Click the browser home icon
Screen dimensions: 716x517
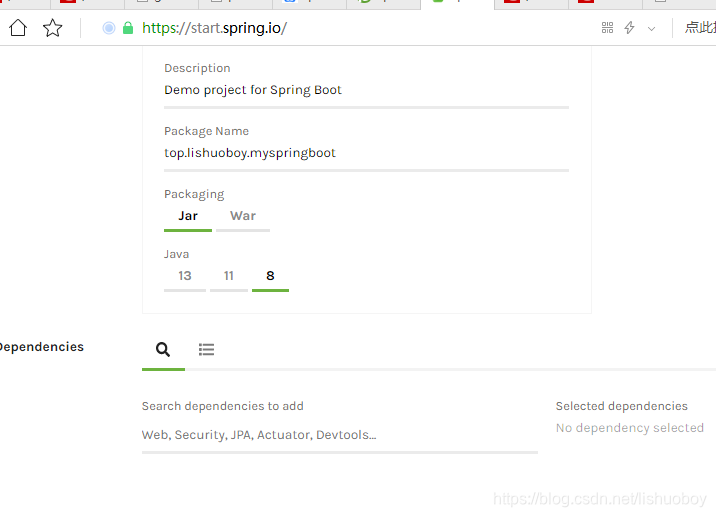pyautogui.click(x=18, y=28)
